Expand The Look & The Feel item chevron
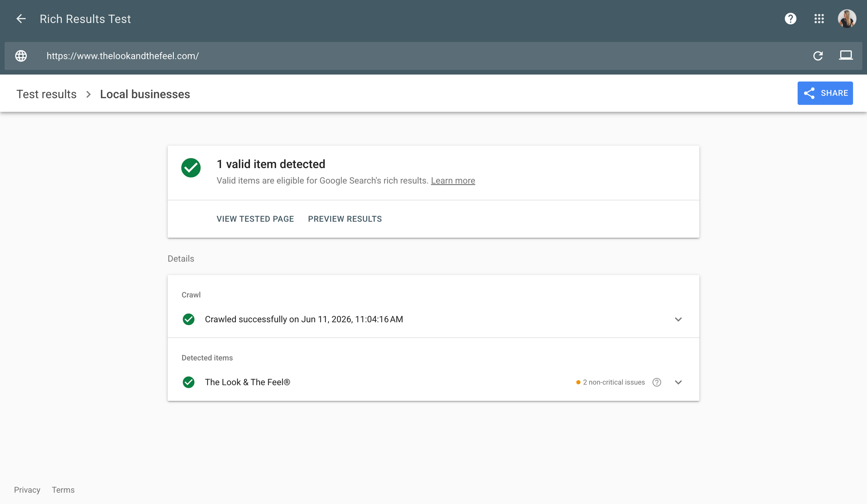 coord(678,382)
